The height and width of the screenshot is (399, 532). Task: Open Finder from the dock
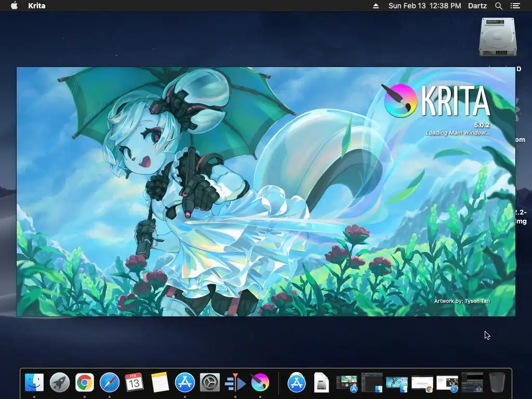34,382
